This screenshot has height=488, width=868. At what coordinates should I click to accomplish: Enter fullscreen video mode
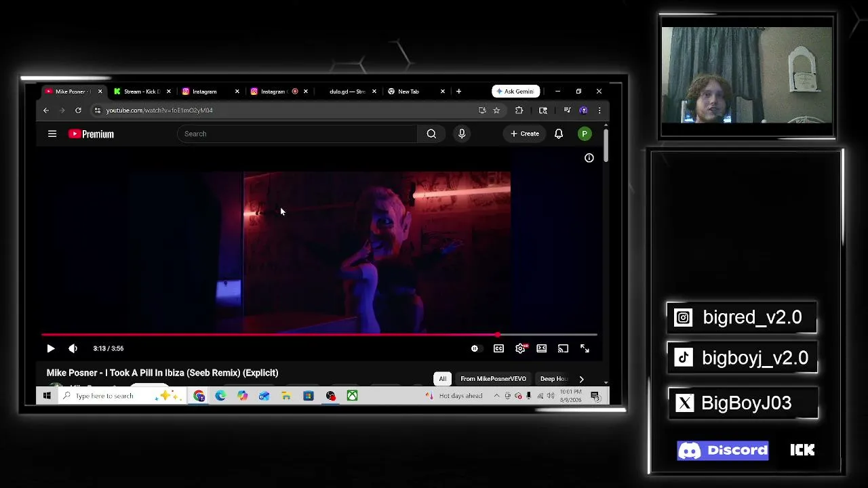coord(585,348)
